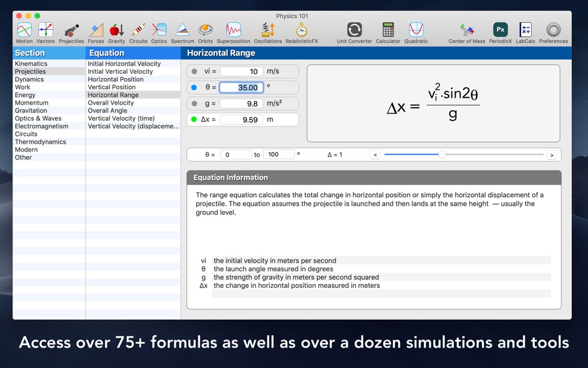Select the Momentum section
588x368 pixels.
coord(49,102)
